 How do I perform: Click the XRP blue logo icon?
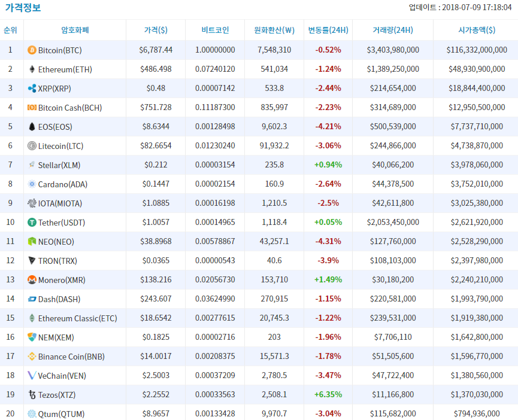(32, 89)
